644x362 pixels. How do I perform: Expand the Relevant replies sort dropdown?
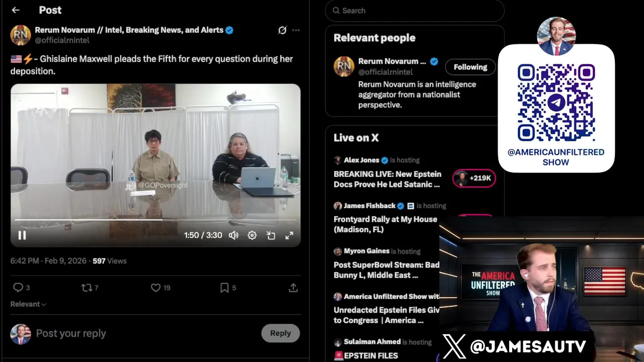(28, 304)
